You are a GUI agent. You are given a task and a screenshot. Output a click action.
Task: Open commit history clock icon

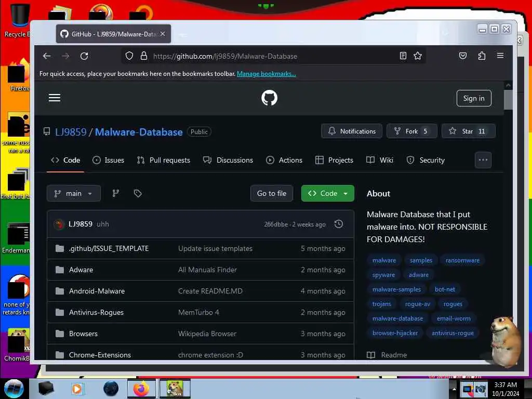click(x=339, y=224)
